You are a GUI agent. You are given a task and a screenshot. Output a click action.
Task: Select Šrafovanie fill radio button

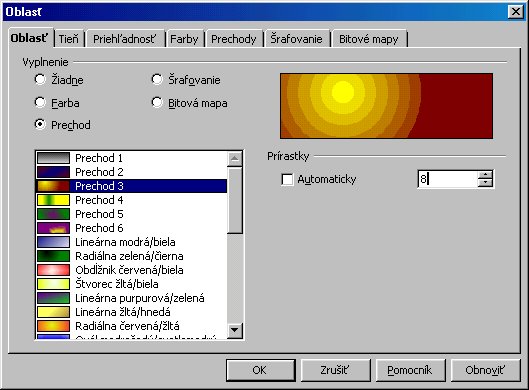pos(157,80)
